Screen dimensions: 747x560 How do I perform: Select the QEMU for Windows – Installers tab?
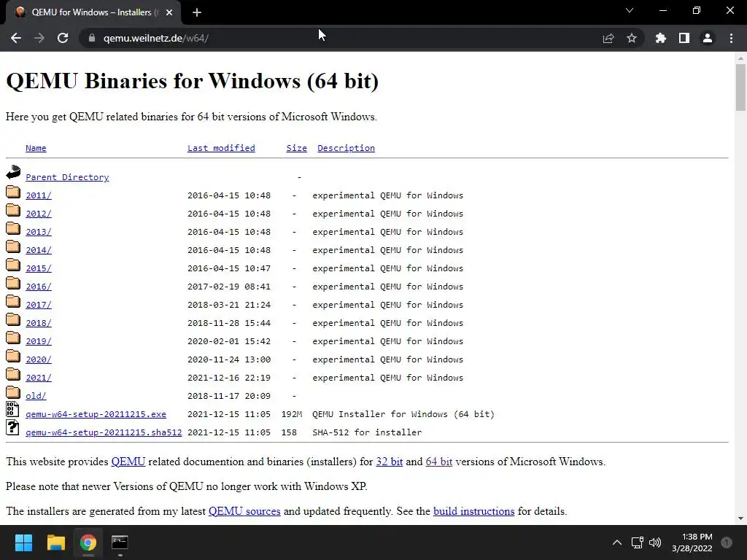coord(93,12)
